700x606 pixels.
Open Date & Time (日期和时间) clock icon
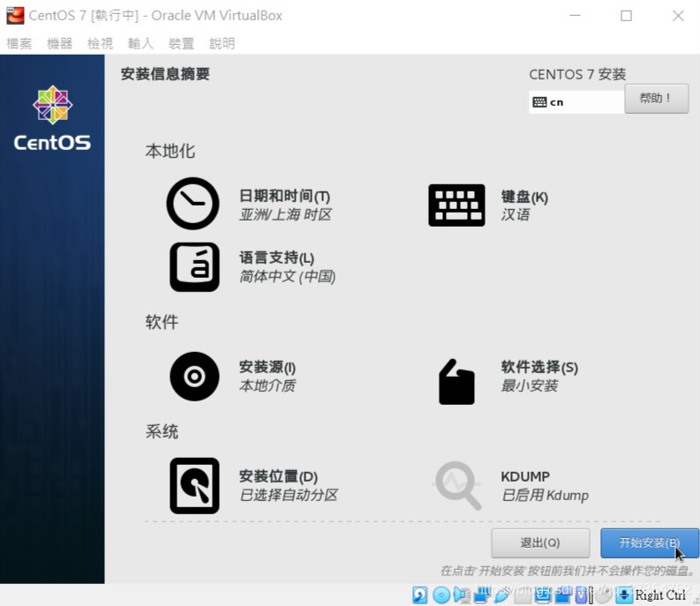[192, 204]
